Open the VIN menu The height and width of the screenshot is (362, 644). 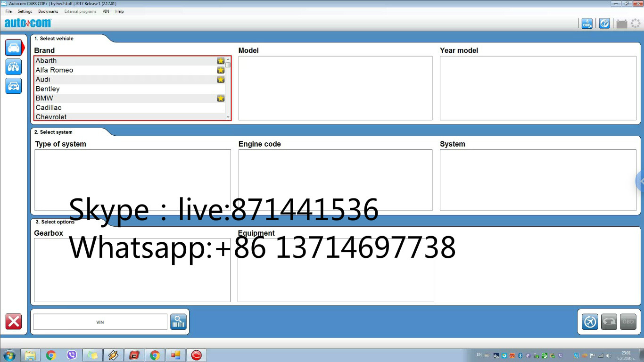(x=106, y=11)
